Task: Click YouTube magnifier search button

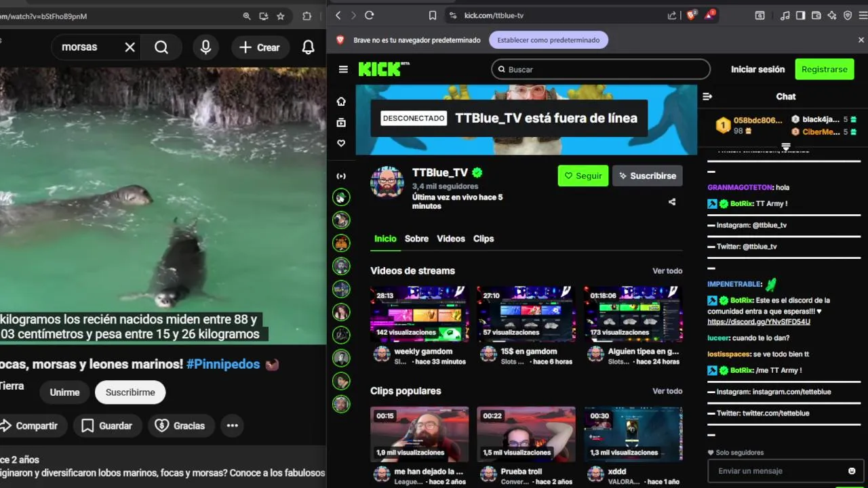Action: click(161, 47)
